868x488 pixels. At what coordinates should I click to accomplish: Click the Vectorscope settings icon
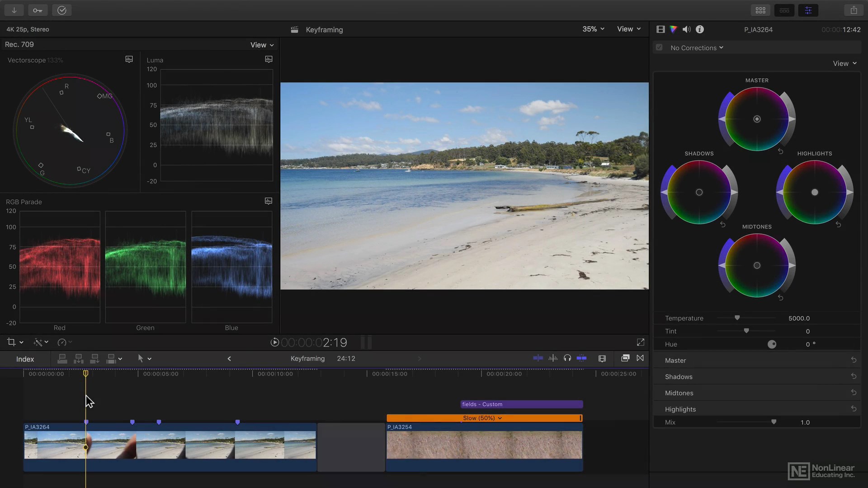point(129,59)
